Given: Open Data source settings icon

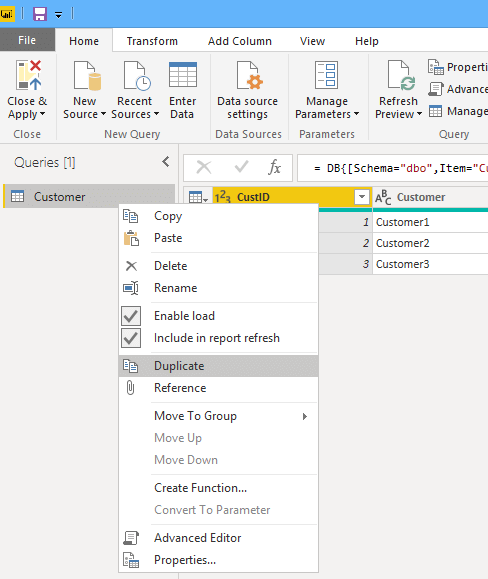Looking at the screenshot, I should tap(250, 75).
